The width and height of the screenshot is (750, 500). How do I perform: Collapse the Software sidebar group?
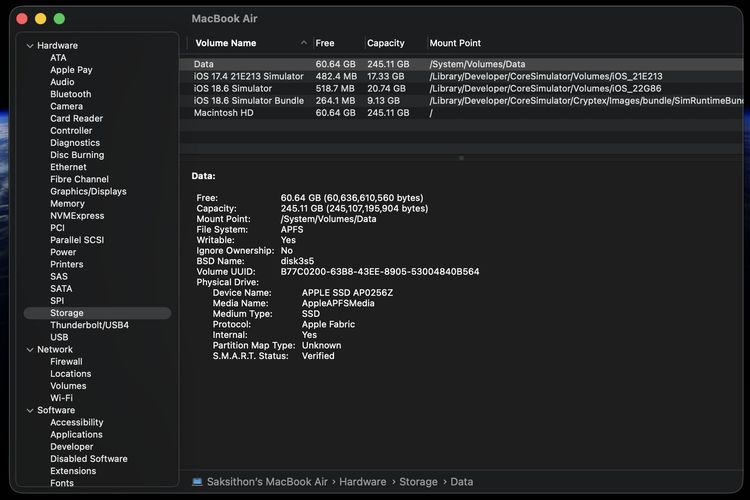tap(29, 410)
